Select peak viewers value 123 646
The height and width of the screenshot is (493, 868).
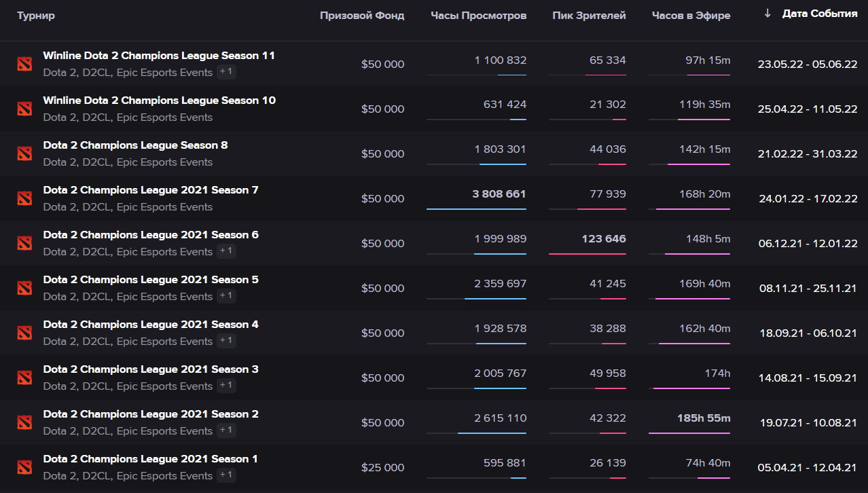click(604, 238)
